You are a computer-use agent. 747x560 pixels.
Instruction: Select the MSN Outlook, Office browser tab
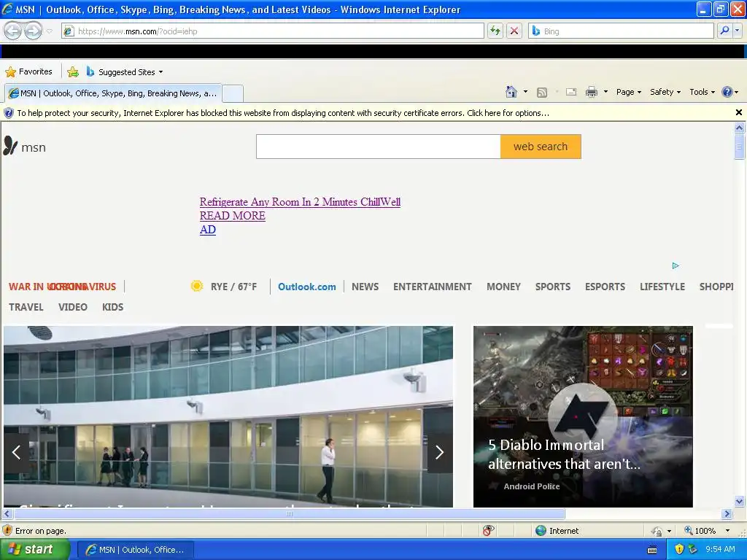[x=113, y=93]
